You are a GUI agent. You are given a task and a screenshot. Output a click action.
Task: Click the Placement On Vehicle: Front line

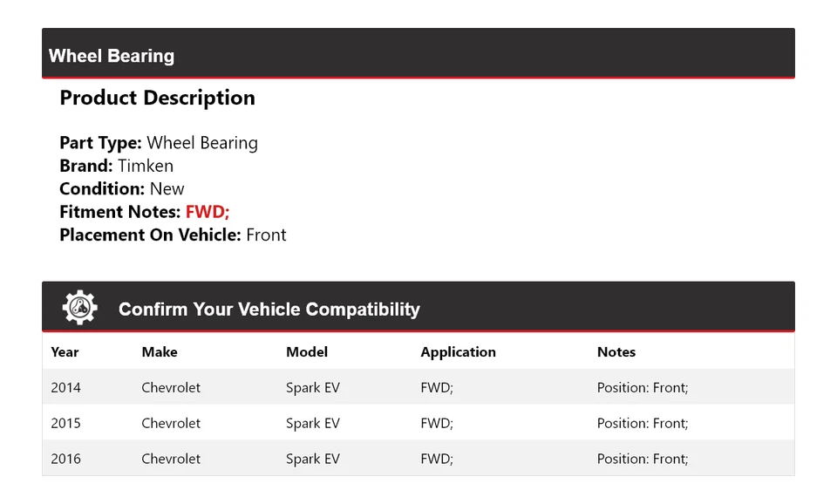(173, 235)
